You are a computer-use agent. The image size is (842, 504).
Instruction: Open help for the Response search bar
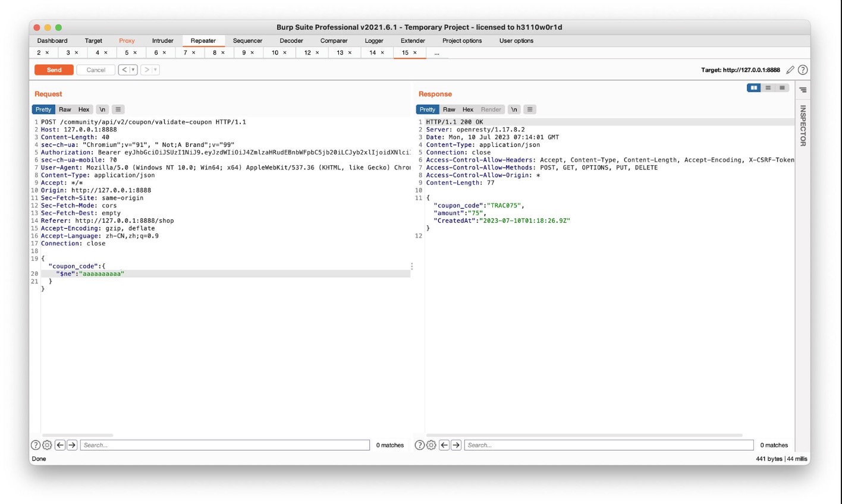tap(420, 445)
